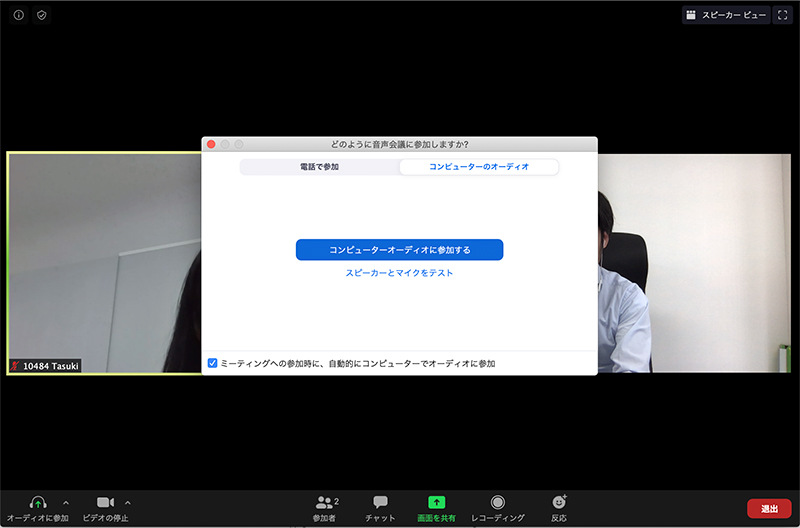Start レコーディング recording
Image resolution: width=800 pixels, height=528 pixels.
point(498,509)
